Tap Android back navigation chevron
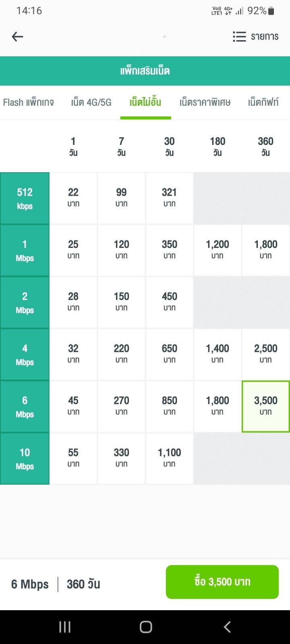This screenshot has width=290, height=644. (227, 627)
